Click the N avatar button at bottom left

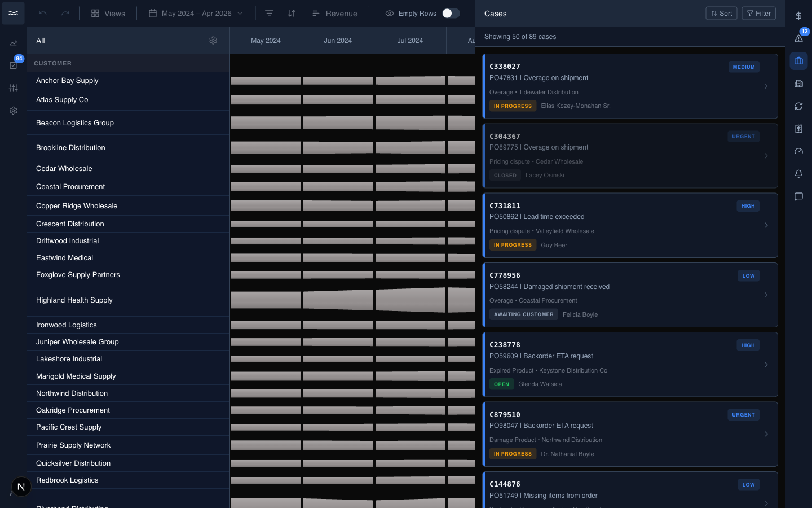pyautogui.click(x=21, y=487)
